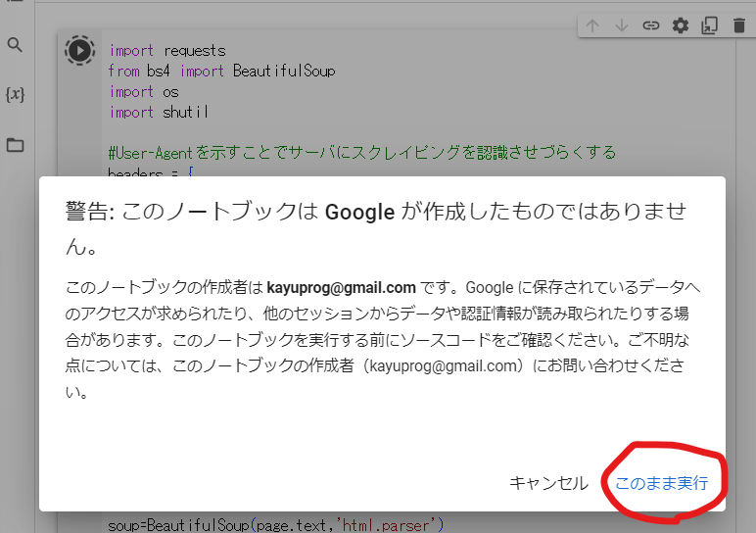
Task: Click the green #User-Agent comment line
Action: coord(361,152)
